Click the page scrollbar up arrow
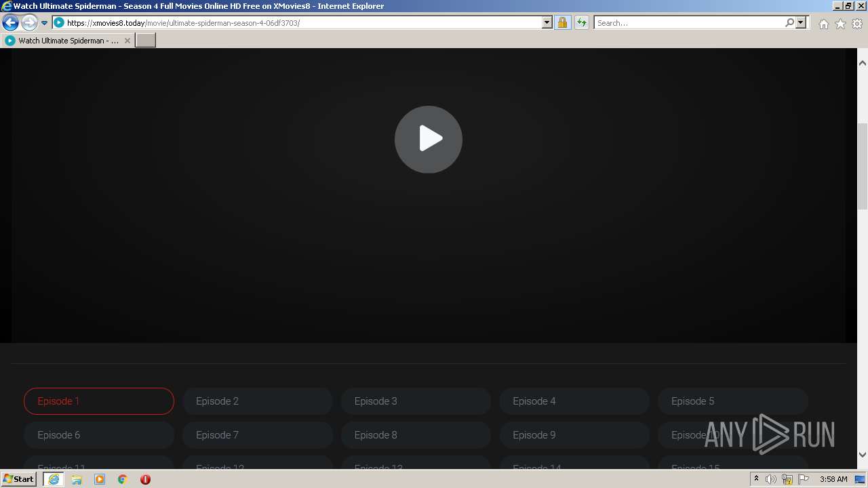 point(863,63)
